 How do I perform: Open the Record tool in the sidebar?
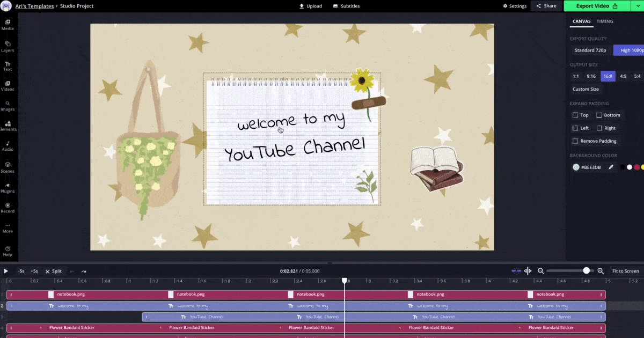(8, 207)
